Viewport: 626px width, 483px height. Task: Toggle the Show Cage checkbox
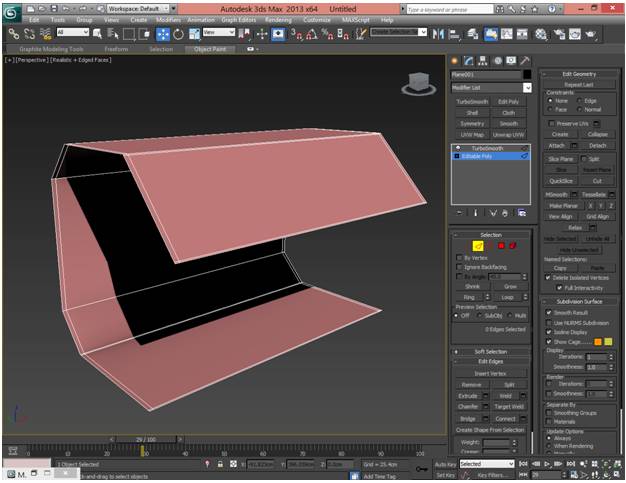(x=549, y=342)
